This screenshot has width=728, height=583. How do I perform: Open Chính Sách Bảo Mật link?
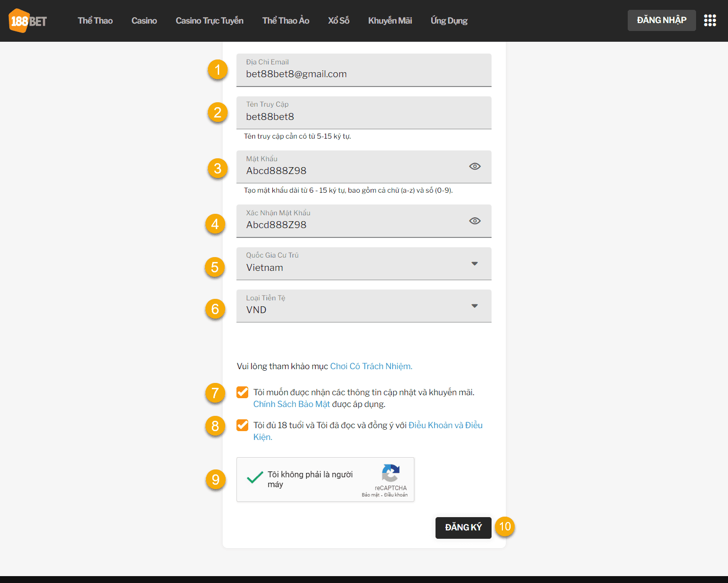click(291, 404)
